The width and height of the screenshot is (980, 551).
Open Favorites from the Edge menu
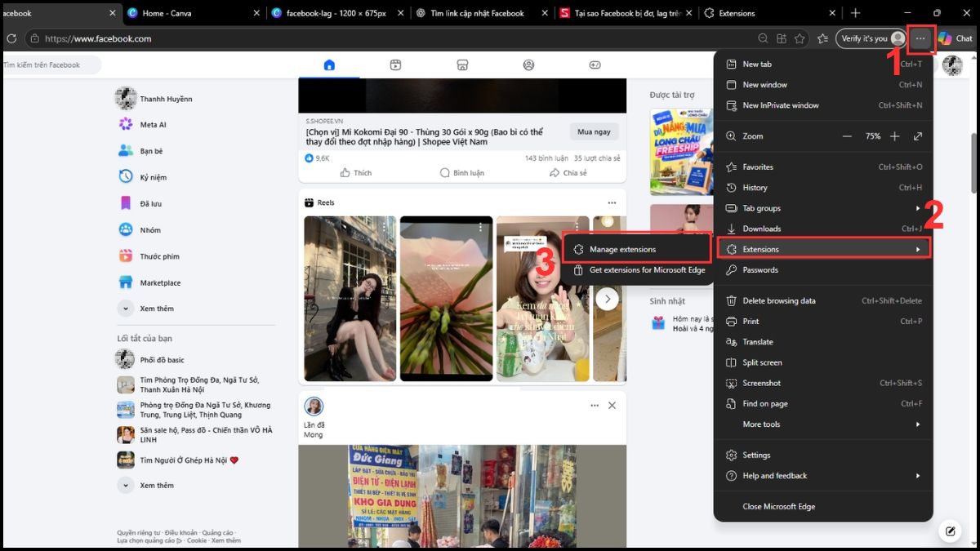(823, 167)
